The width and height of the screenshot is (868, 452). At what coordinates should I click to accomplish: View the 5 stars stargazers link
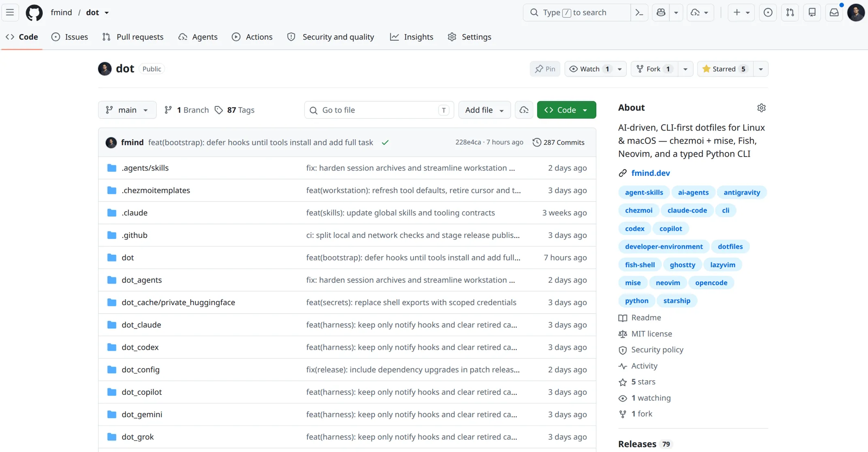(643, 382)
